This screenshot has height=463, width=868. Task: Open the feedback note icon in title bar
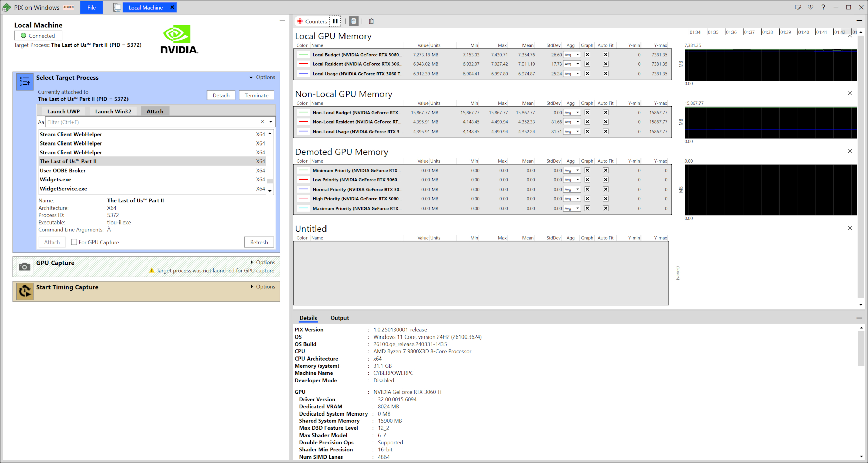click(798, 7)
